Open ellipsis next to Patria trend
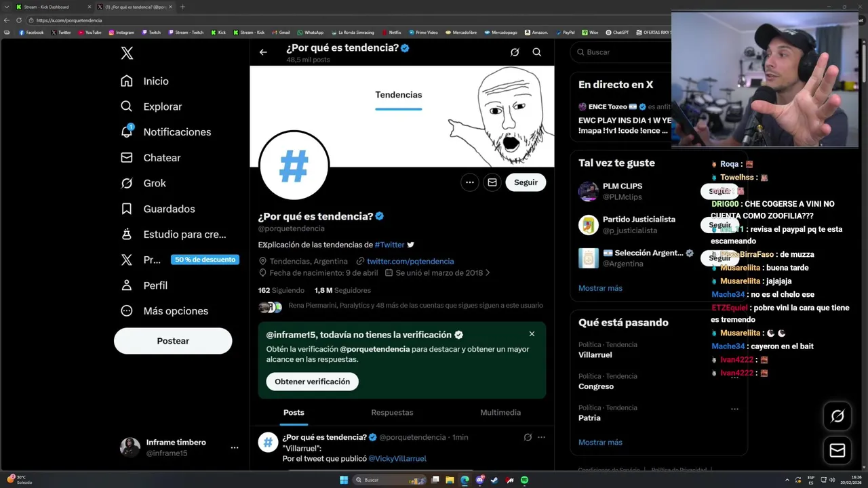This screenshot has width=868, height=488. point(734,409)
